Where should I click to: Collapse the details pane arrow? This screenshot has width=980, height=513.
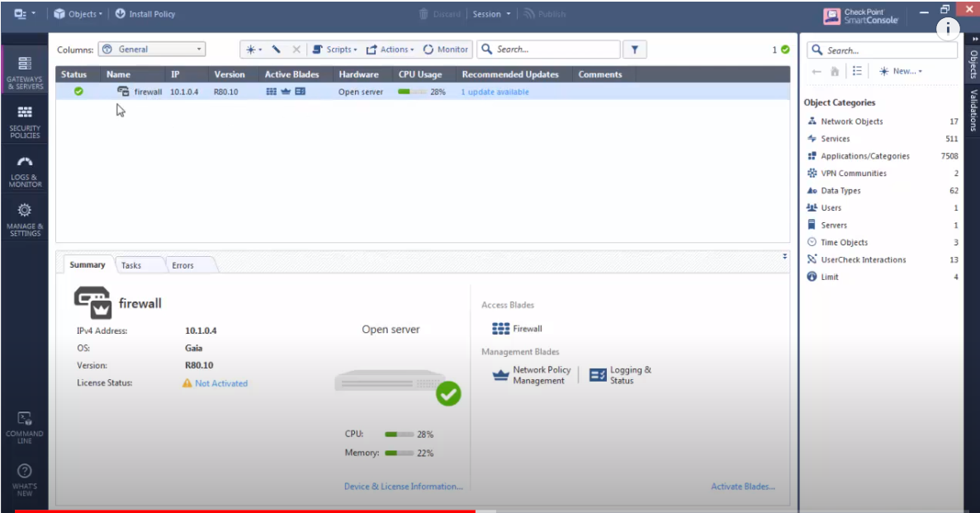pos(785,256)
